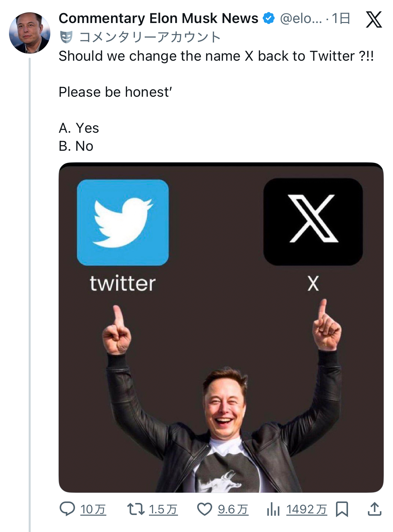The width and height of the screenshot is (393, 532).
Task: Repost the tweet using the retweet icon
Action: click(x=136, y=509)
